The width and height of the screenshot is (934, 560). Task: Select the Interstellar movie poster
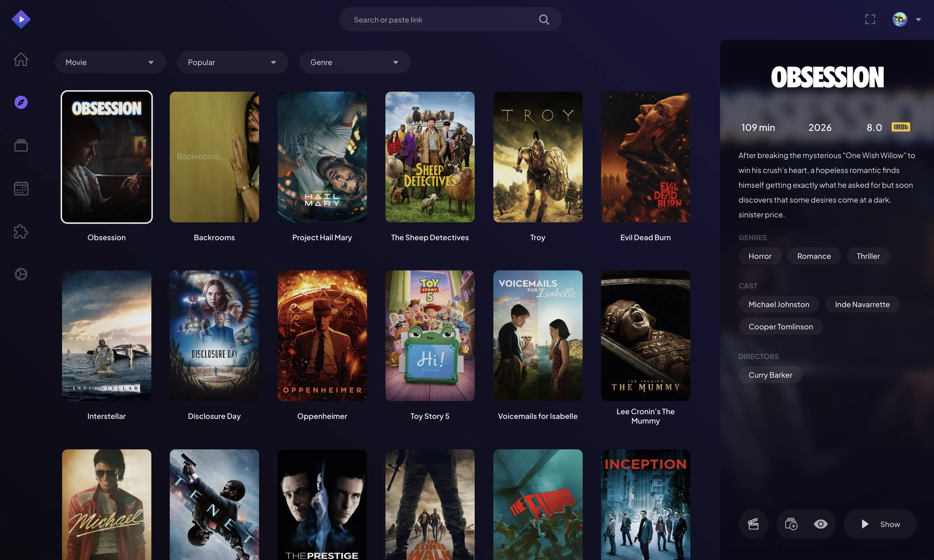[x=107, y=336]
